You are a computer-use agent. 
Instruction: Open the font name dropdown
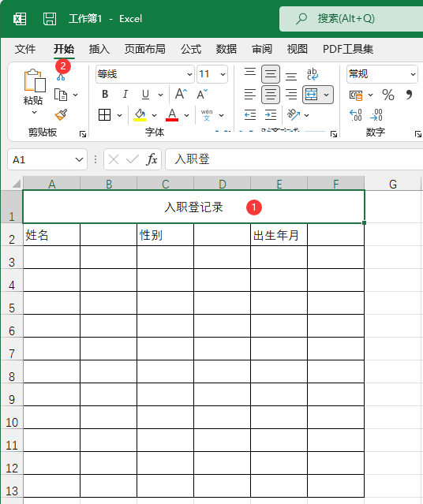189,74
